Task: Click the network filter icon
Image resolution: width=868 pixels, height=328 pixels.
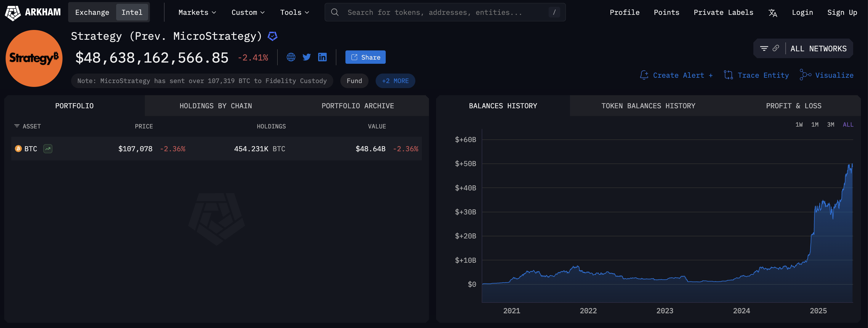Action: [x=764, y=49]
